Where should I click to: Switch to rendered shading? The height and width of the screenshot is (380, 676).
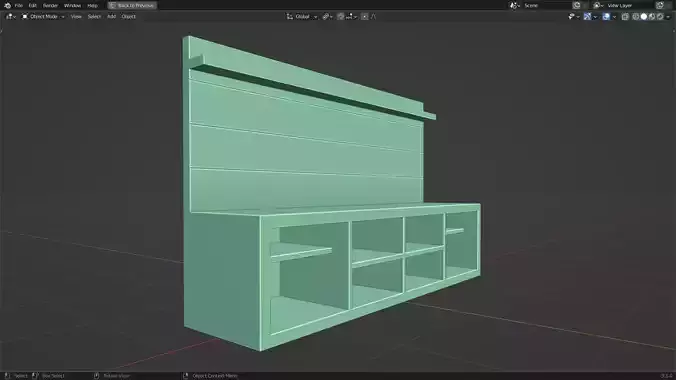[x=660, y=16]
